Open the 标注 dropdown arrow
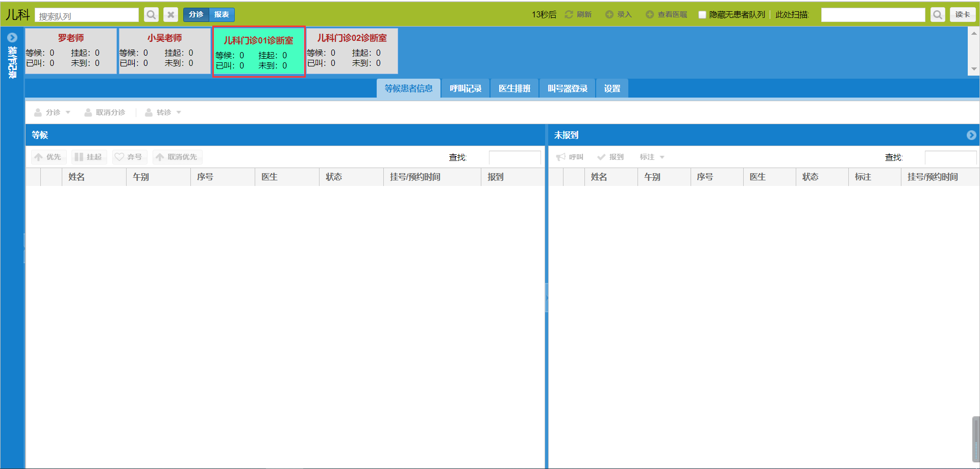Viewport: 980px width, 469px height. point(662,157)
